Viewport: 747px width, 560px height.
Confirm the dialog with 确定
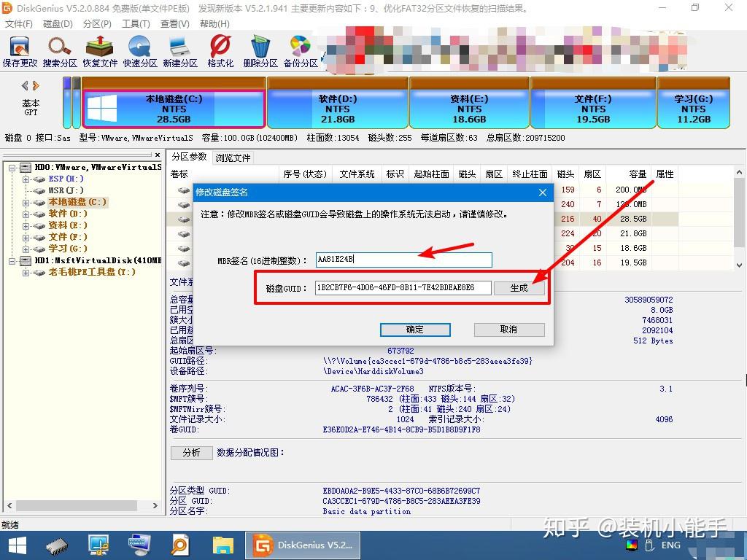[x=414, y=330]
